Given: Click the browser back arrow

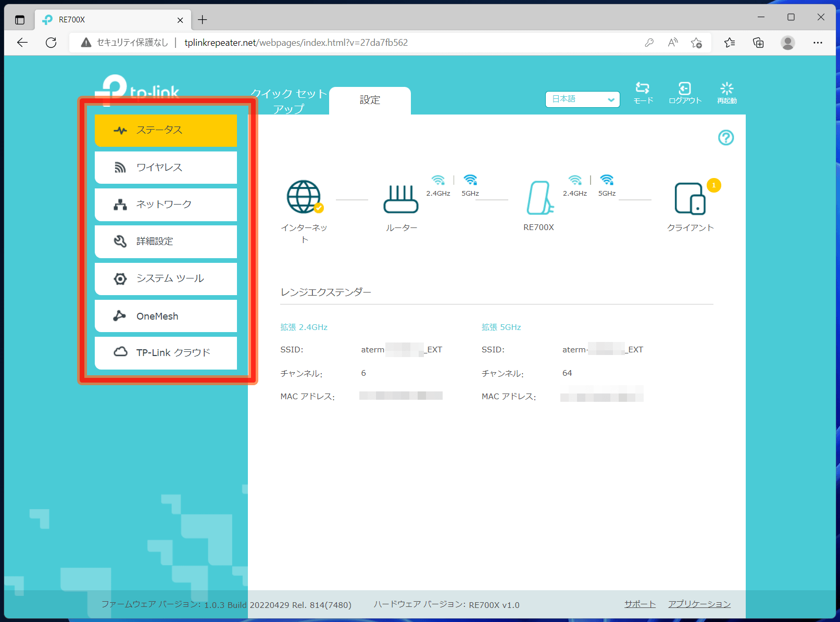Looking at the screenshot, I should (22, 43).
